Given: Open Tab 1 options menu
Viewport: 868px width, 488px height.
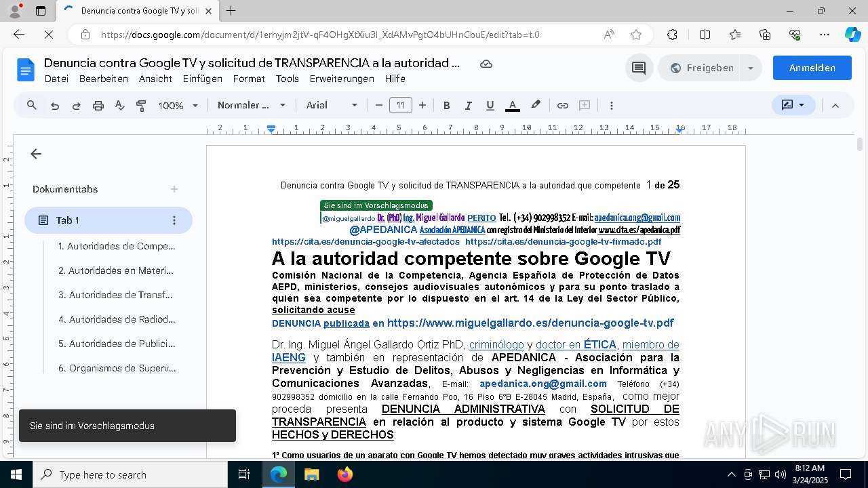Looking at the screenshot, I should pos(174,220).
